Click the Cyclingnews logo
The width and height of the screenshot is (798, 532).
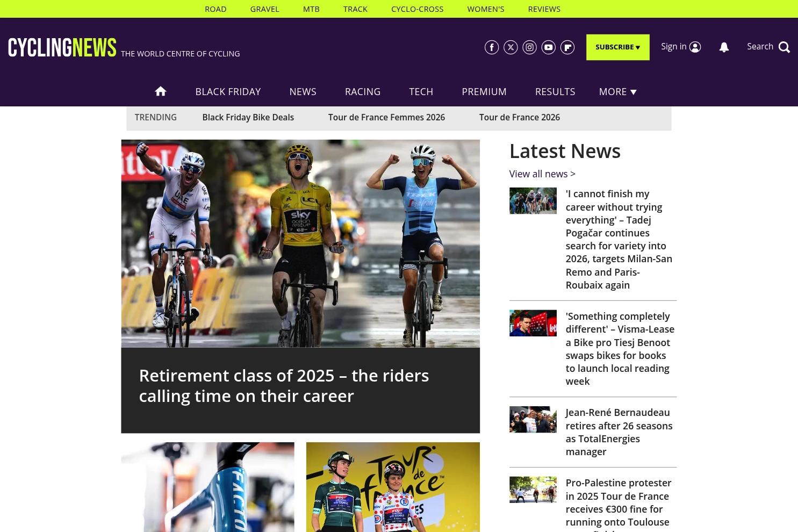coord(62,47)
